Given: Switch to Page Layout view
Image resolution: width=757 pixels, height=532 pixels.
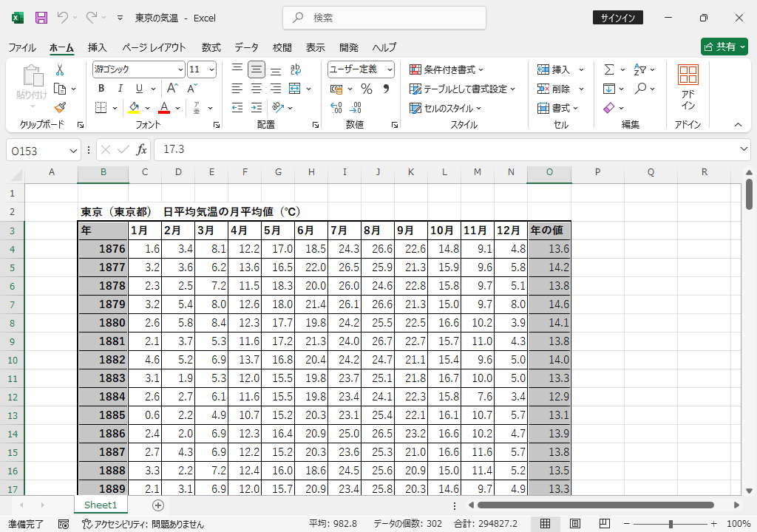Looking at the screenshot, I should [574, 523].
